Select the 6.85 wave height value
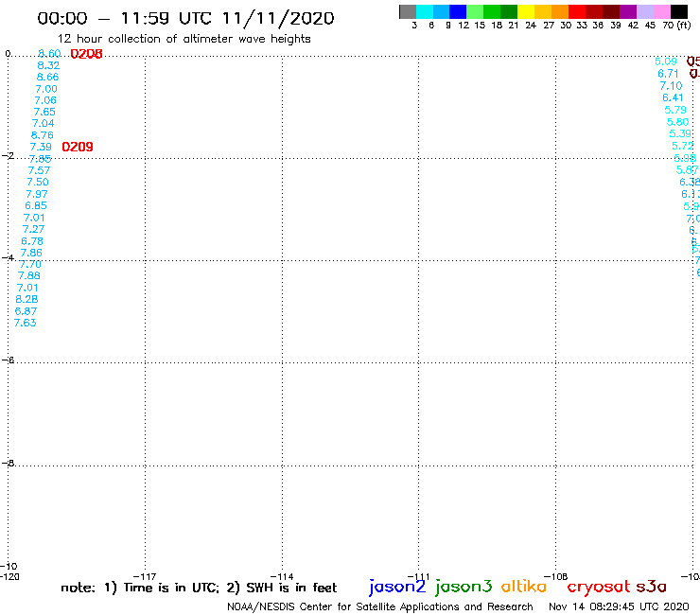This screenshot has height=615, width=700. click(x=36, y=206)
